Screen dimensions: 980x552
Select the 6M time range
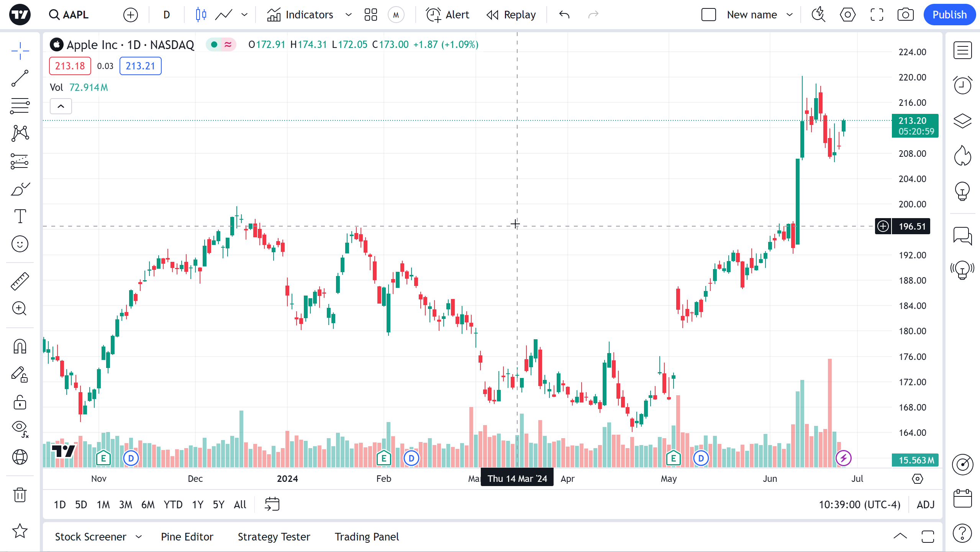coord(148,504)
